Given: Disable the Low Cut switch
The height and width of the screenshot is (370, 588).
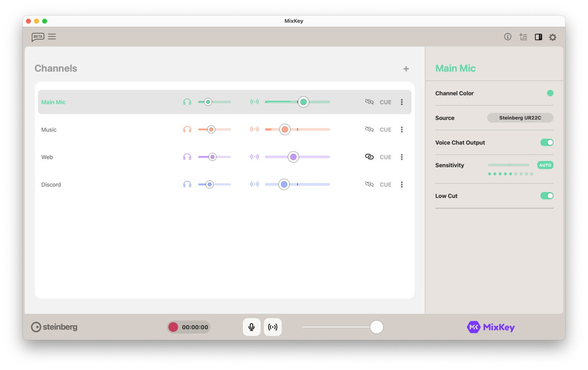Looking at the screenshot, I should [546, 196].
